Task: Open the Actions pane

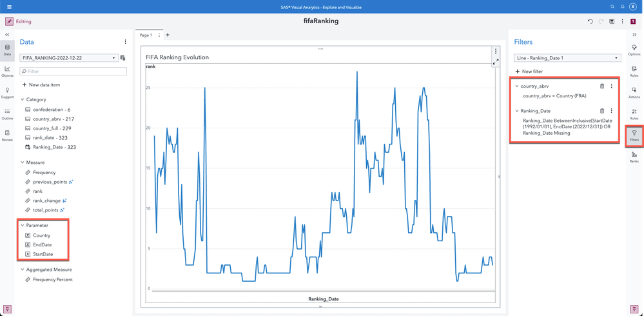Action: pyautogui.click(x=634, y=92)
